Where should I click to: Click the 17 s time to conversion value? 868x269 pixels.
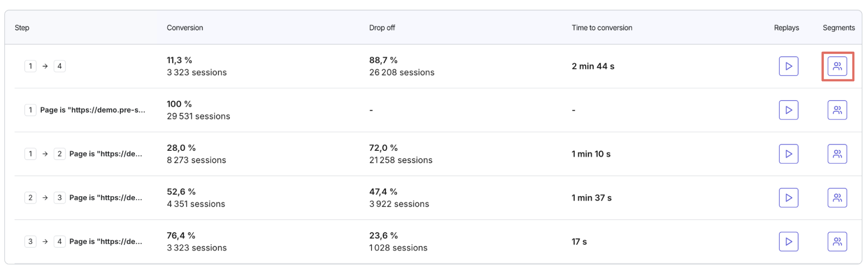(x=579, y=242)
